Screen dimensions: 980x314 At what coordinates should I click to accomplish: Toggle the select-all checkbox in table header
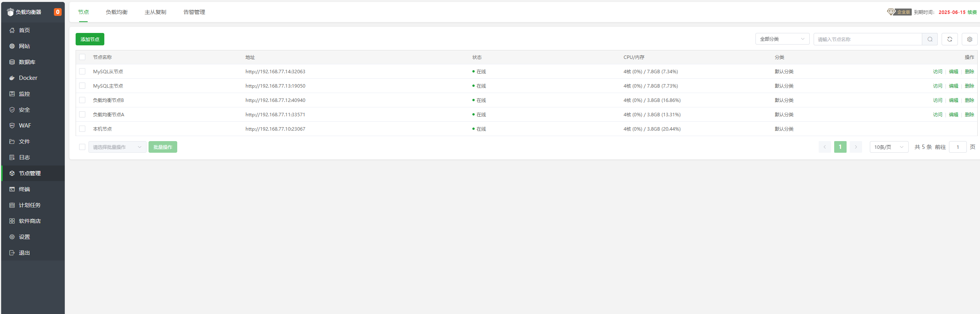tap(82, 57)
